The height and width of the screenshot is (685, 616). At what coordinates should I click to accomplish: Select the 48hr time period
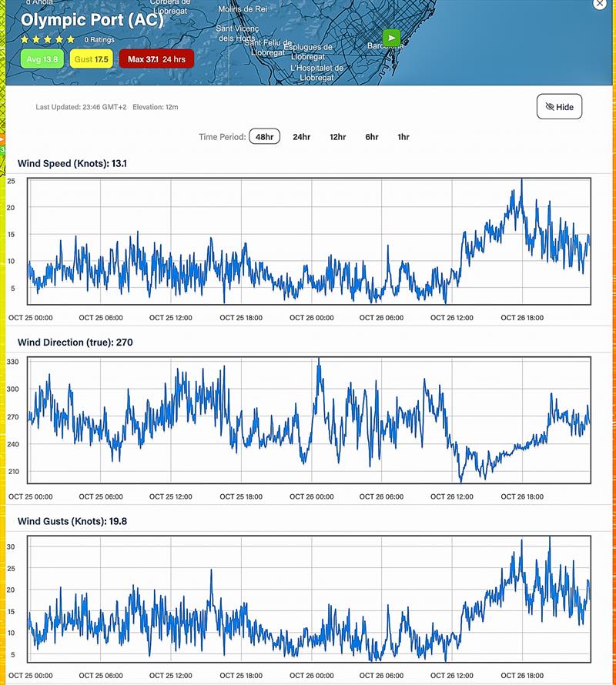coord(265,137)
